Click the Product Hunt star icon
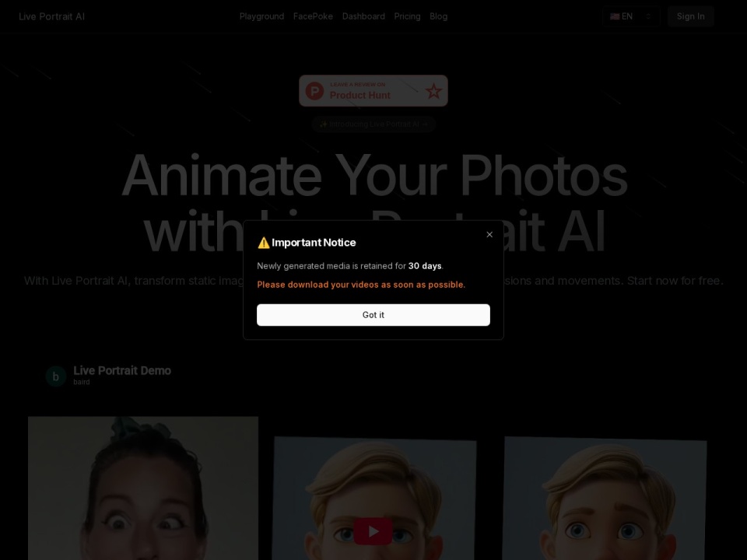This screenshot has height=560, width=747. [433, 91]
